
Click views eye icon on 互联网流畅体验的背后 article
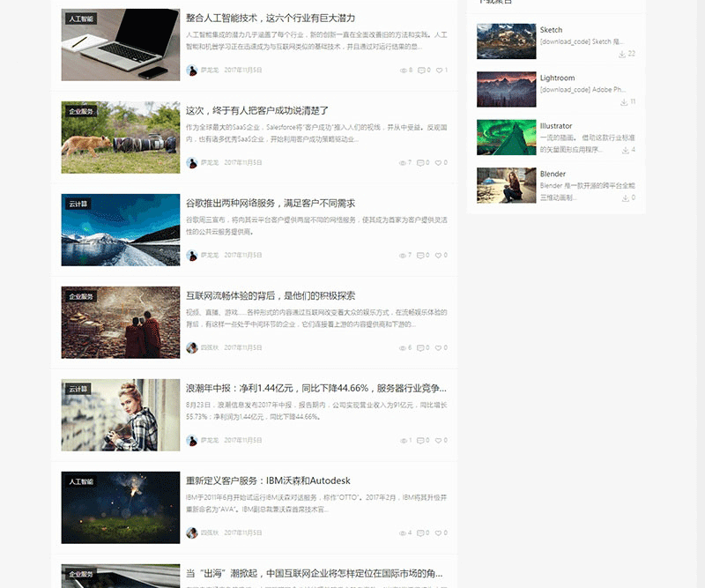click(x=403, y=348)
